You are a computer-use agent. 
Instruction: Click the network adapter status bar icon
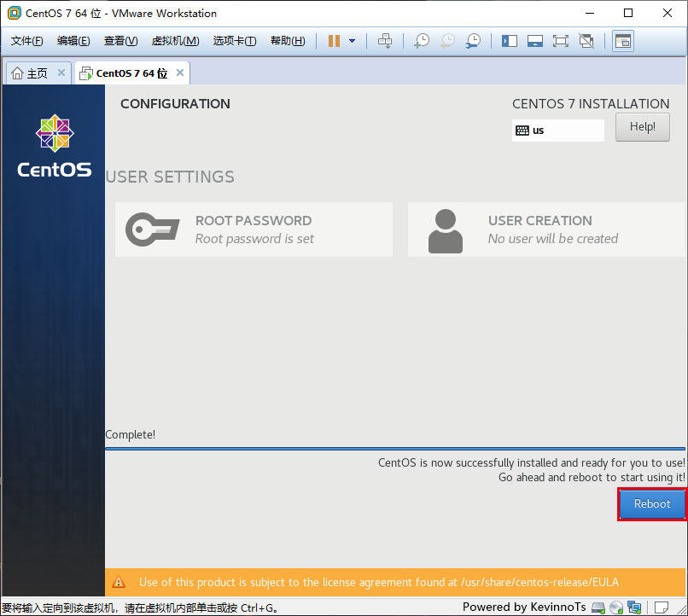(634, 607)
